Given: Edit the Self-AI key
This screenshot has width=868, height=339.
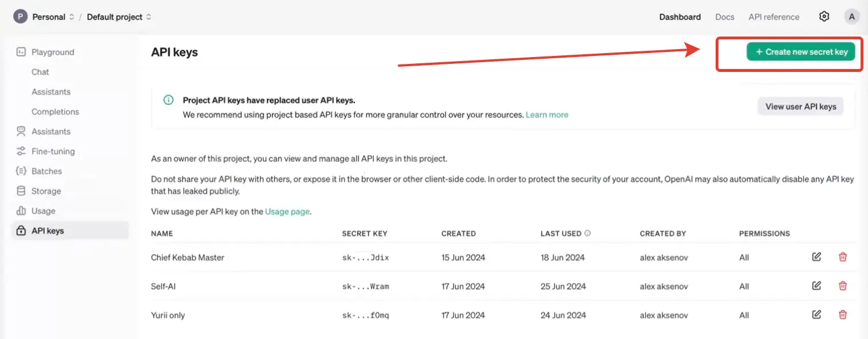Looking at the screenshot, I should pyautogui.click(x=817, y=285).
